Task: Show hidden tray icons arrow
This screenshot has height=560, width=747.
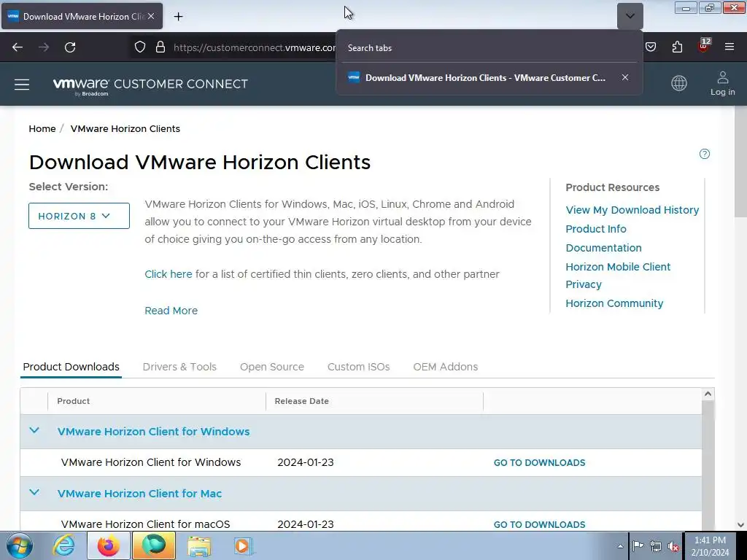Action: (620, 546)
